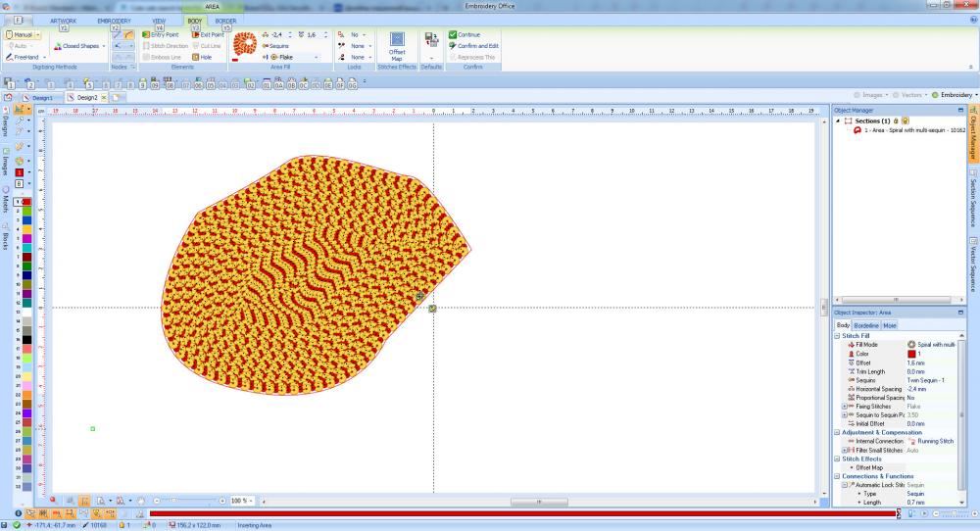Viewport: 980px width, 531px height.
Task: Switch to the EMBROIDERY ribbon tab
Action: pos(114,20)
